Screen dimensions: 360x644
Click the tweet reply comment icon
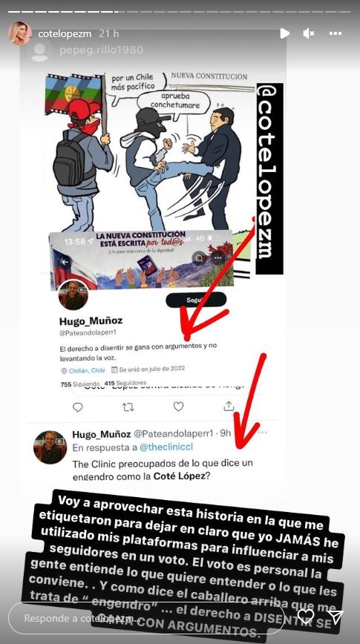tap(77, 407)
